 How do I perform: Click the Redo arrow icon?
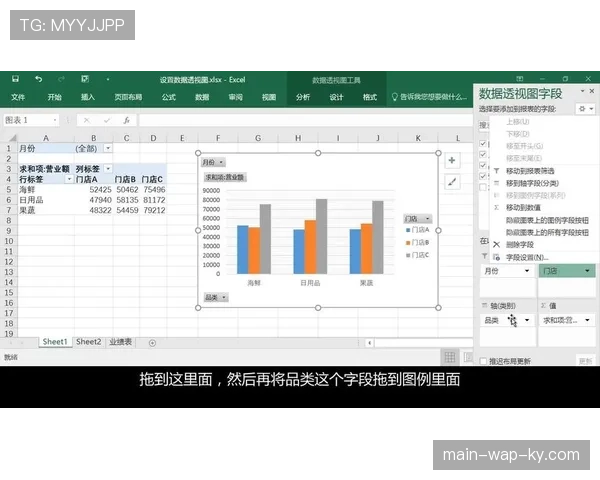[x=61, y=79]
